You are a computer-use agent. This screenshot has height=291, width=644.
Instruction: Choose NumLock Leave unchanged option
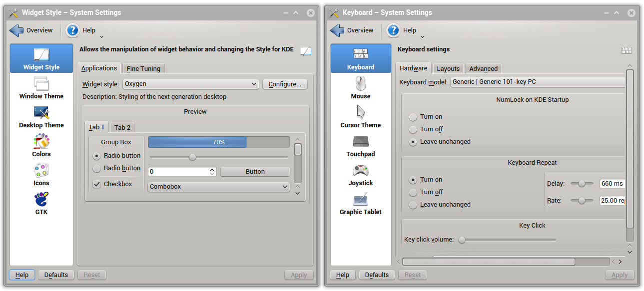point(440,142)
